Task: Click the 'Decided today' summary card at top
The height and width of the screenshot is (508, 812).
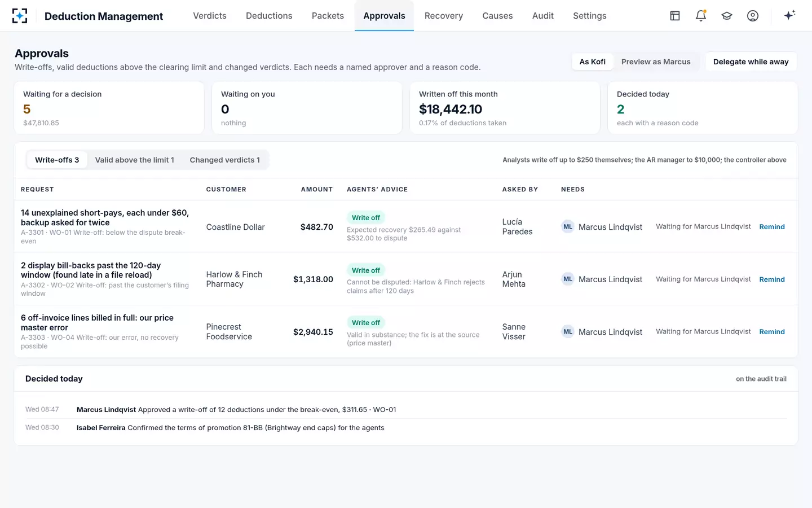Action: 703,108
